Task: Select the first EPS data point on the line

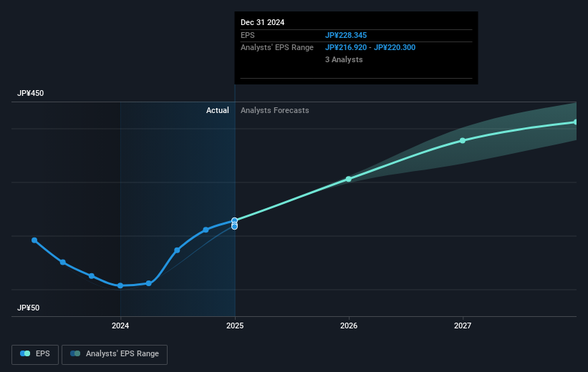Action: (34, 240)
